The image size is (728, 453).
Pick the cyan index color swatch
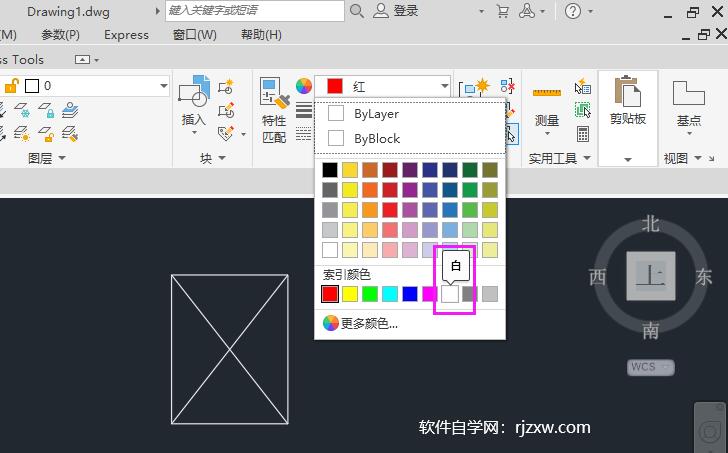[390, 294]
